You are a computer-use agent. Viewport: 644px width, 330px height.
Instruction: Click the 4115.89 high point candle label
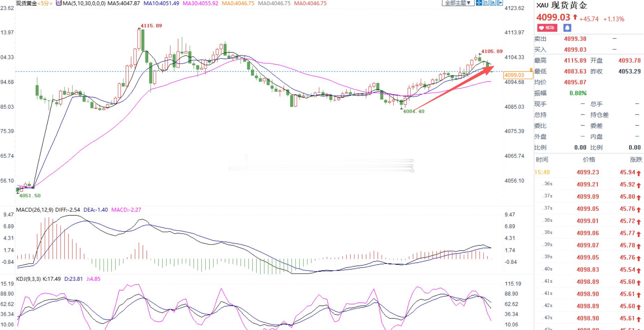[151, 26]
